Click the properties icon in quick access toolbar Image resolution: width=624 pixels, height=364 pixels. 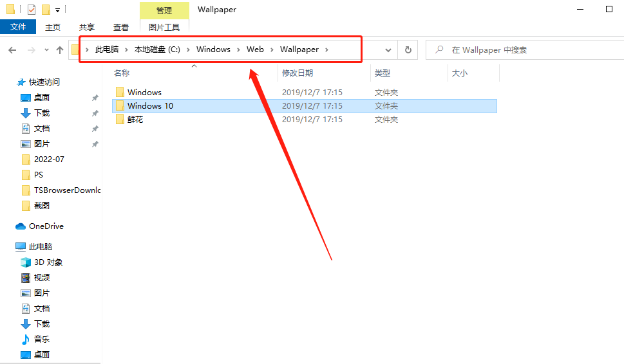pos(32,10)
